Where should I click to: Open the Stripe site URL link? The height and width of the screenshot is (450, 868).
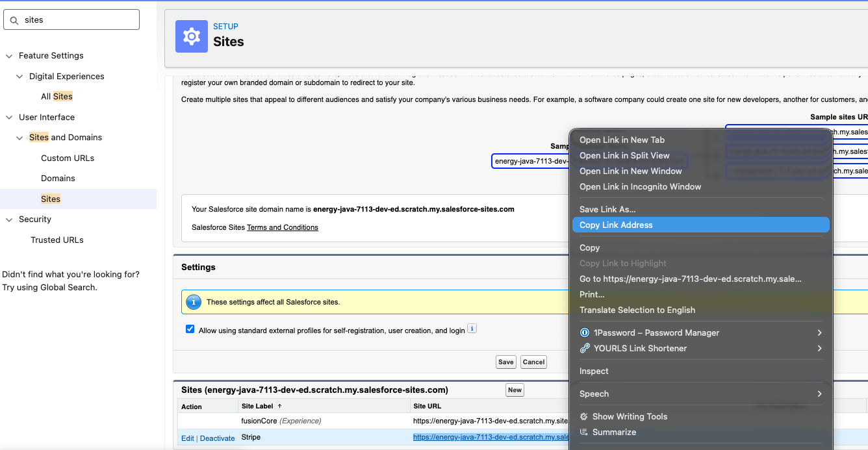point(491,437)
